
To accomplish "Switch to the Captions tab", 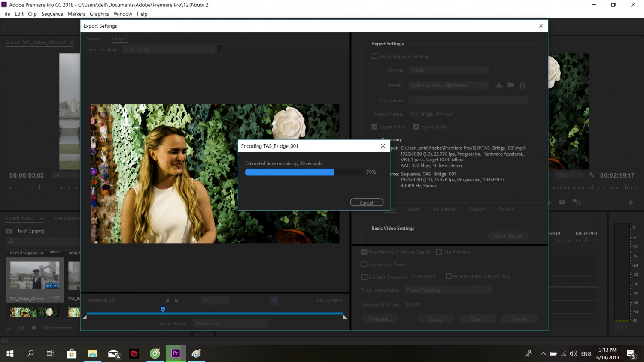I will [x=478, y=209].
